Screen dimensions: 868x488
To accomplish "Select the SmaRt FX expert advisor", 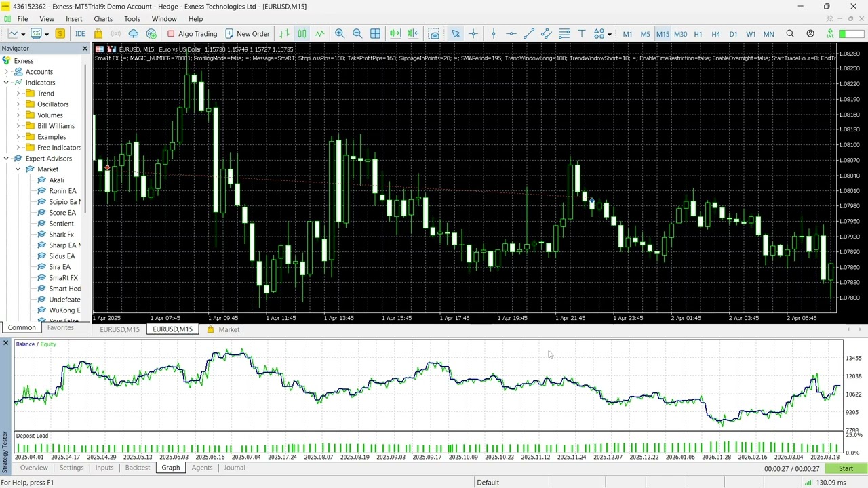I will (63, 278).
